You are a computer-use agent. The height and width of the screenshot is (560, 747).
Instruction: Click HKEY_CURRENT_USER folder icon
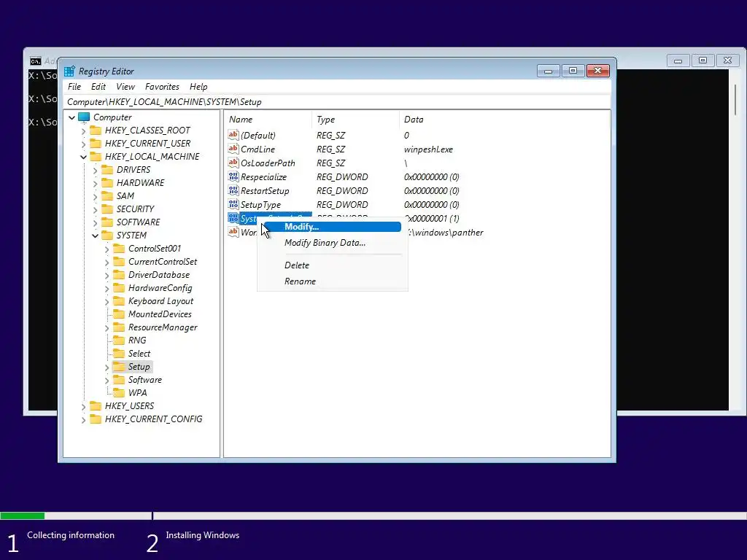[x=96, y=144]
